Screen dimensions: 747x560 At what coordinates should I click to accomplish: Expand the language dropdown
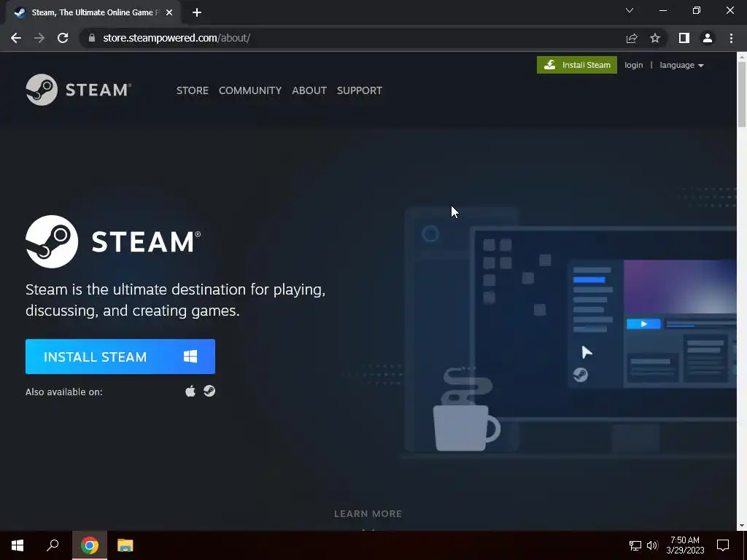(682, 65)
